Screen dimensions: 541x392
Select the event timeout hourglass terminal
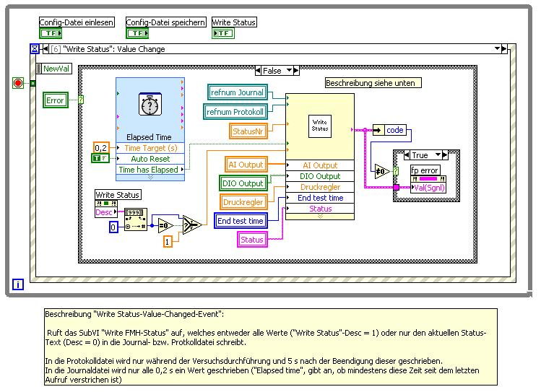click(x=35, y=49)
